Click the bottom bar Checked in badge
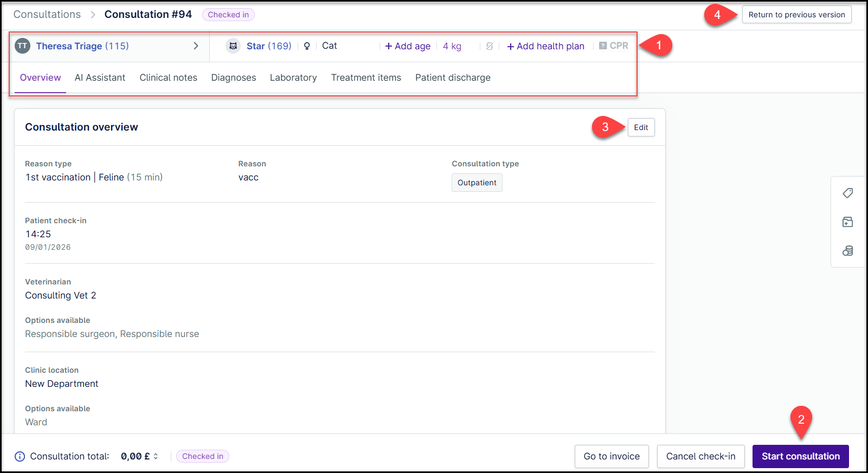 (203, 456)
